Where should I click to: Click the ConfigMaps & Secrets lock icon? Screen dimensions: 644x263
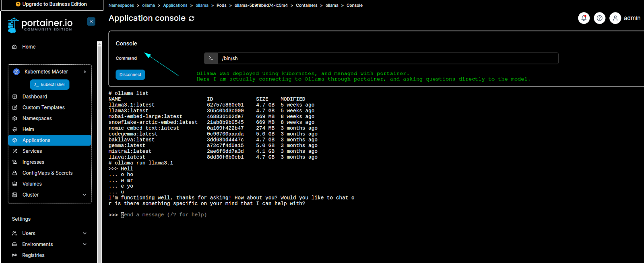point(14,173)
